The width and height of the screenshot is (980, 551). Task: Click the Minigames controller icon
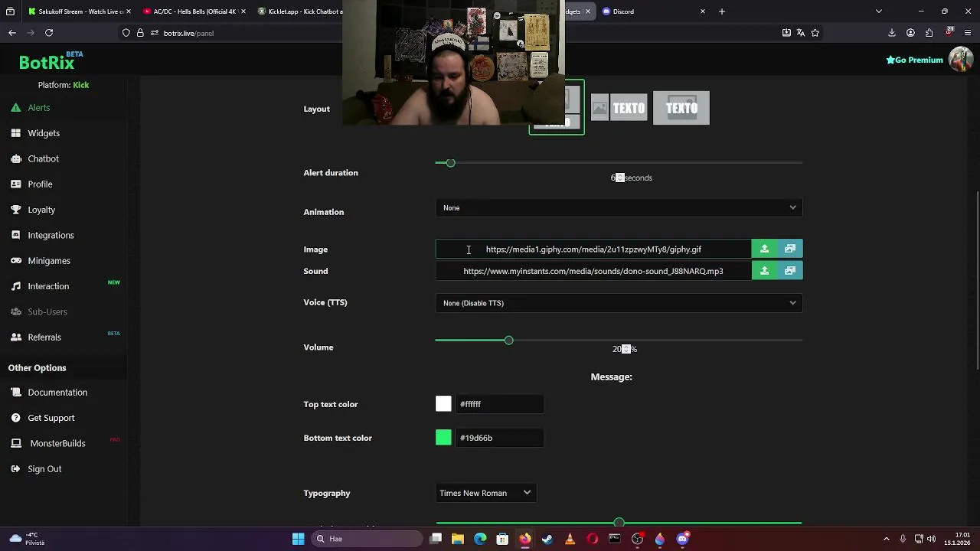pyautogui.click(x=15, y=261)
